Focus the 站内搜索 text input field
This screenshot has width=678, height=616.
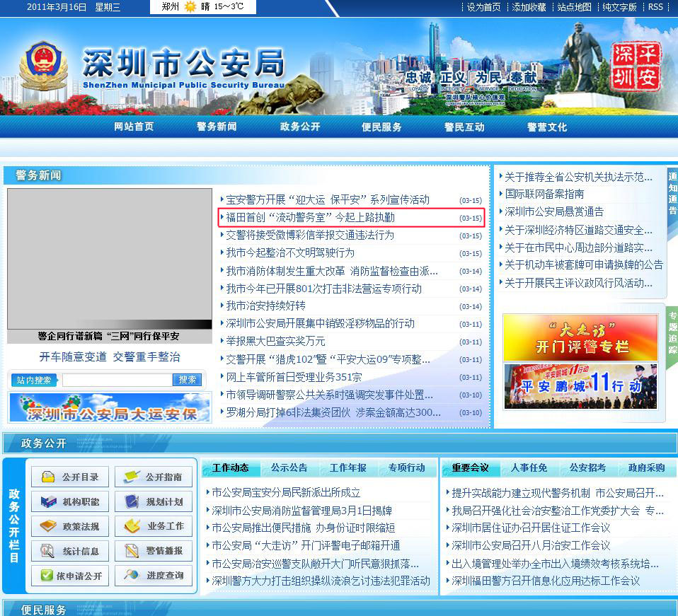click(x=117, y=380)
